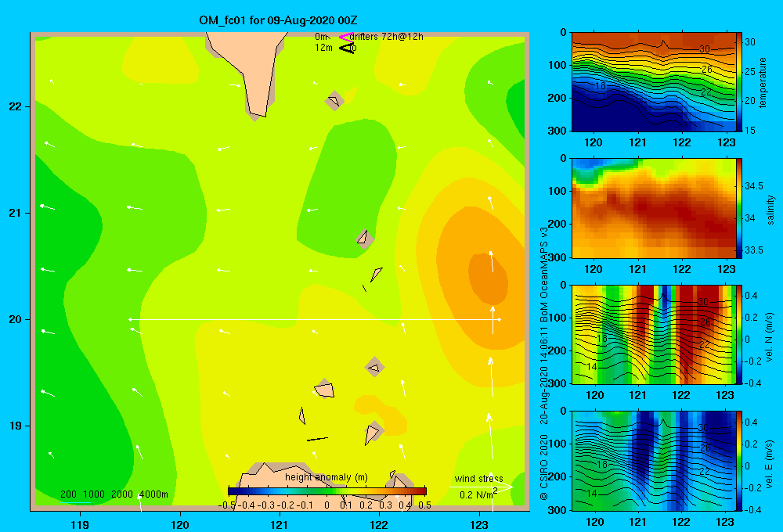The height and width of the screenshot is (532, 783).
Task: Click the vel. E color scale bar
Action: click(x=739, y=461)
